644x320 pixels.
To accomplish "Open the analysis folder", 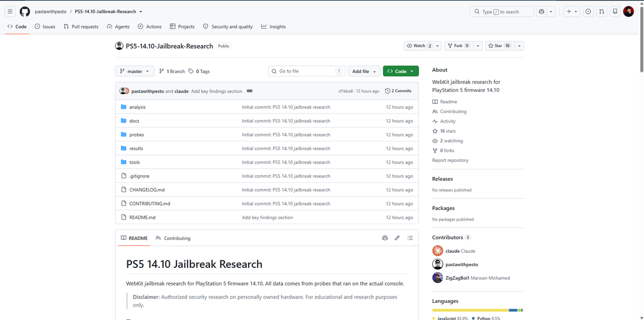I will [x=138, y=107].
